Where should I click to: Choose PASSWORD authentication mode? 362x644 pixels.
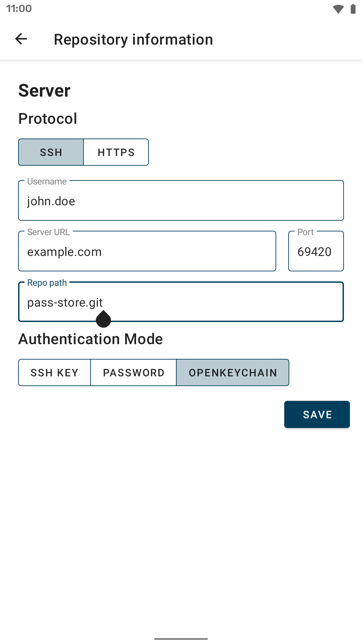coord(133,373)
